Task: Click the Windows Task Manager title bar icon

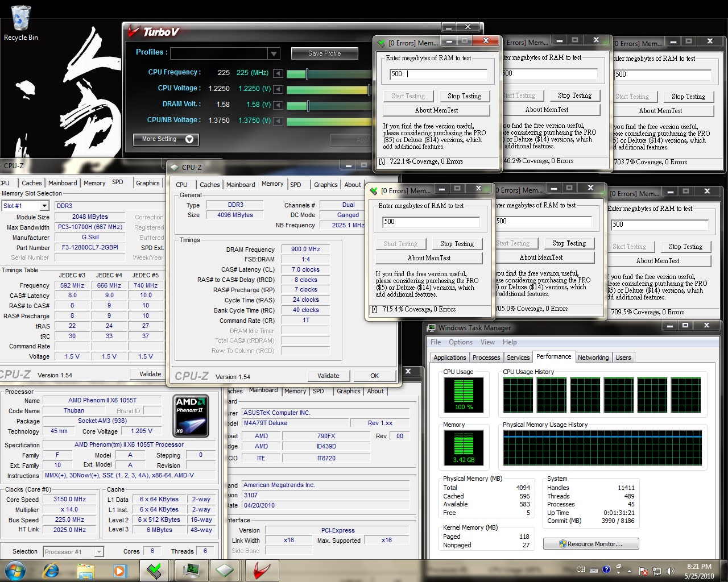Action: pos(432,327)
